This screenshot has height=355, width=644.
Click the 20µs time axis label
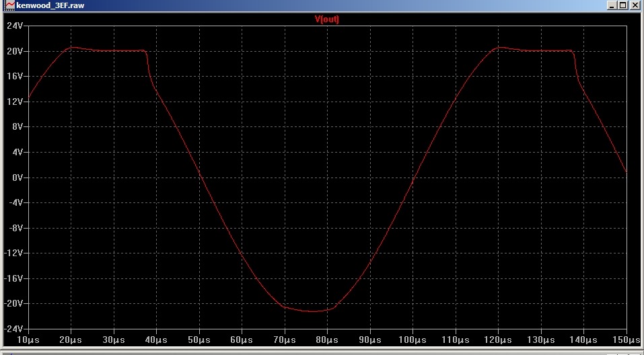(71, 340)
